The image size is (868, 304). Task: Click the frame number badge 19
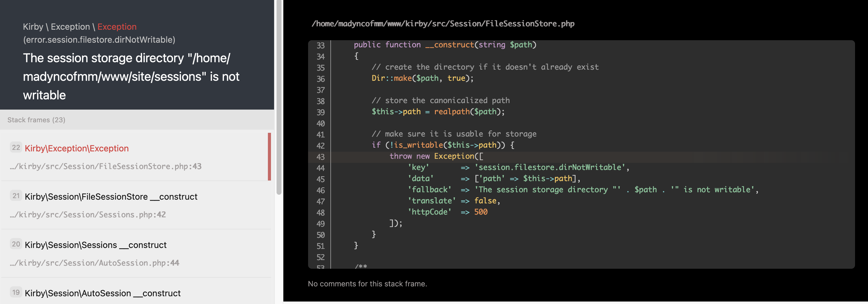click(x=16, y=292)
